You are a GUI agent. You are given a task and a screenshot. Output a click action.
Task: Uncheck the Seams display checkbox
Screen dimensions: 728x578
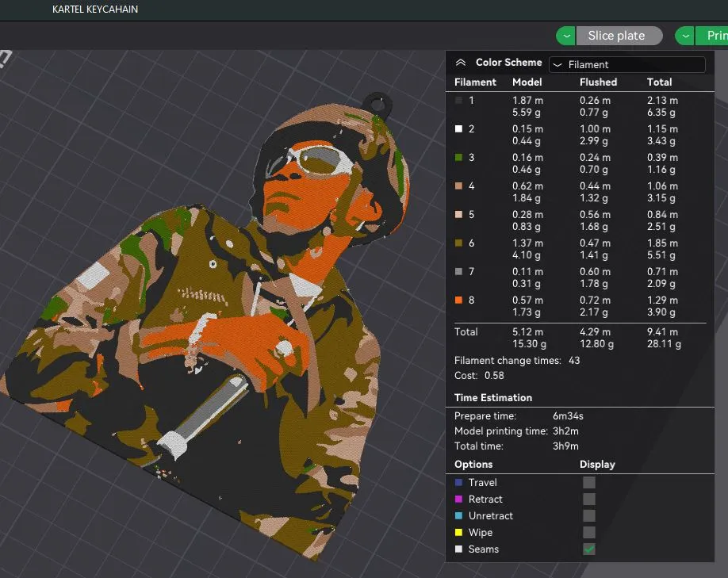[589, 549]
